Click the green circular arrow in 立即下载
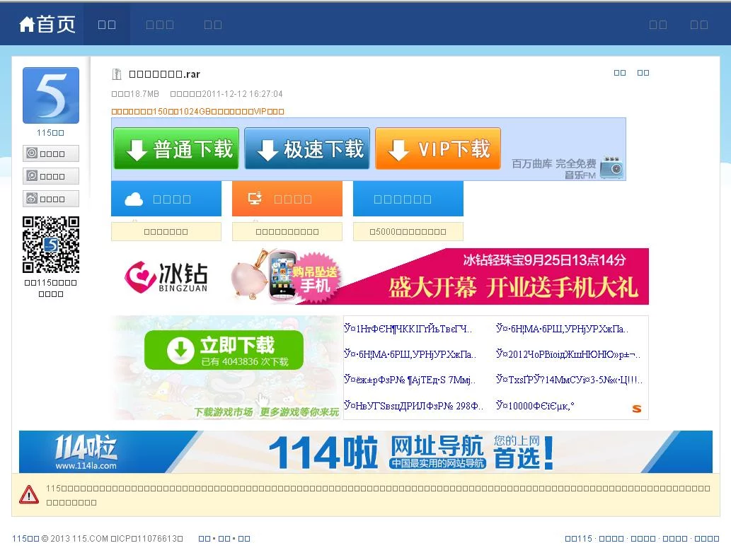Screen dimensions: 731x560 [180, 350]
